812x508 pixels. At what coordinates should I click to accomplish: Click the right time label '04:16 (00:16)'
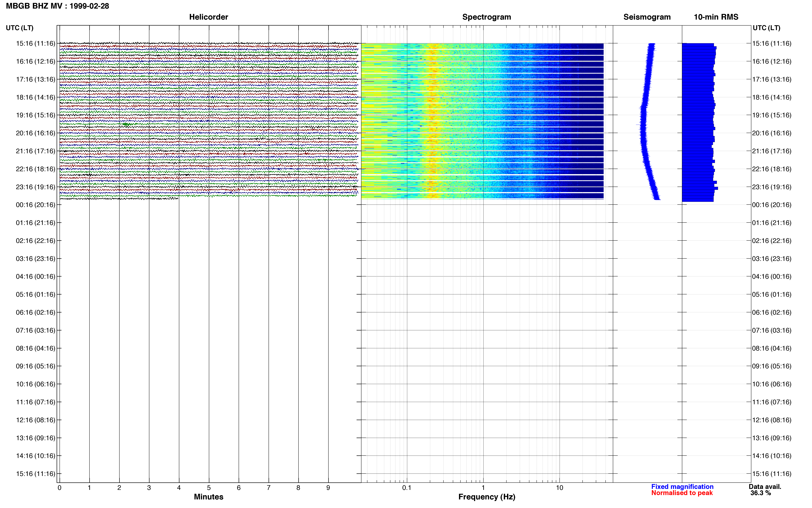click(772, 277)
